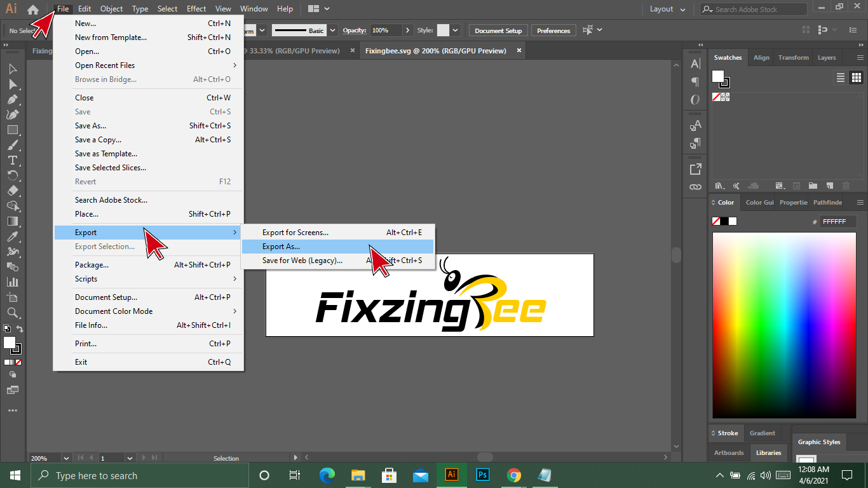Click the Document Setup button
868x488 pixels.
point(498,30)
